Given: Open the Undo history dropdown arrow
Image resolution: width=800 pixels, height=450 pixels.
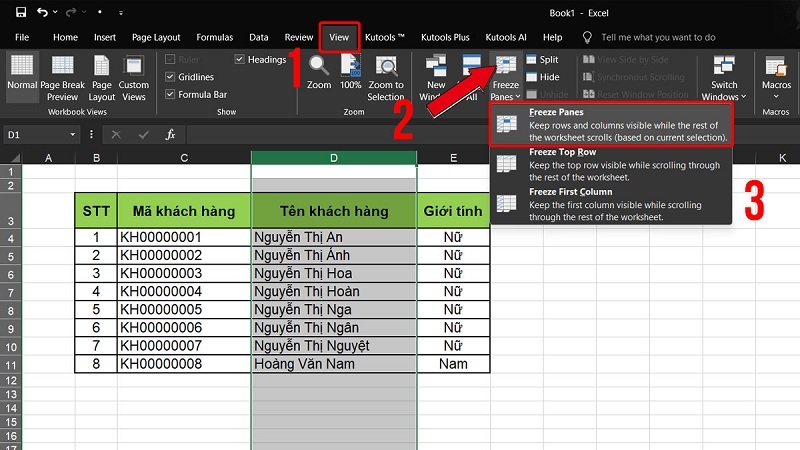Looking at the screenshot, I should tap(55, 12).
